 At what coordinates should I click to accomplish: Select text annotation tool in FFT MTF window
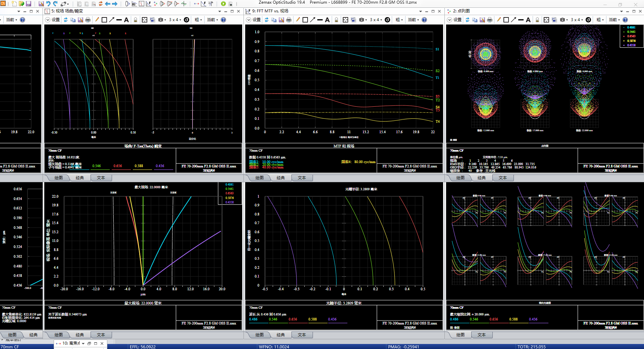pos(327,20)
